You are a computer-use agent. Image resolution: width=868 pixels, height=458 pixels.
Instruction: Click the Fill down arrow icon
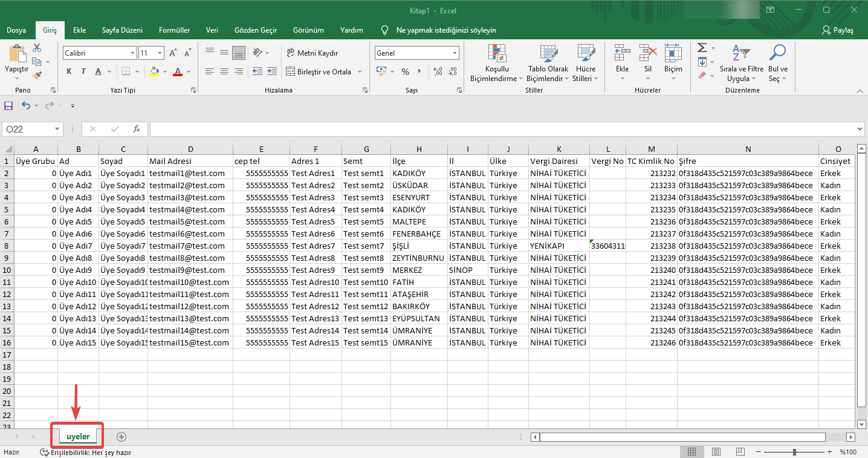(702, 62)
